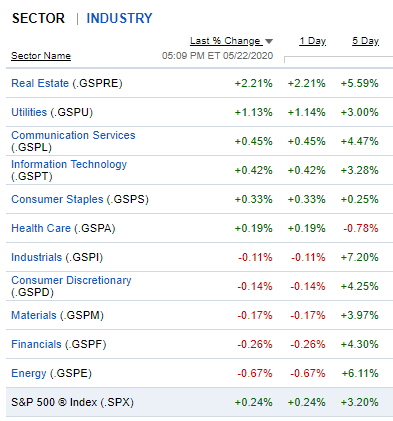Click Energy's +6.11% five-day value
This screenshot has height=421, width=393.
[360, 373]
